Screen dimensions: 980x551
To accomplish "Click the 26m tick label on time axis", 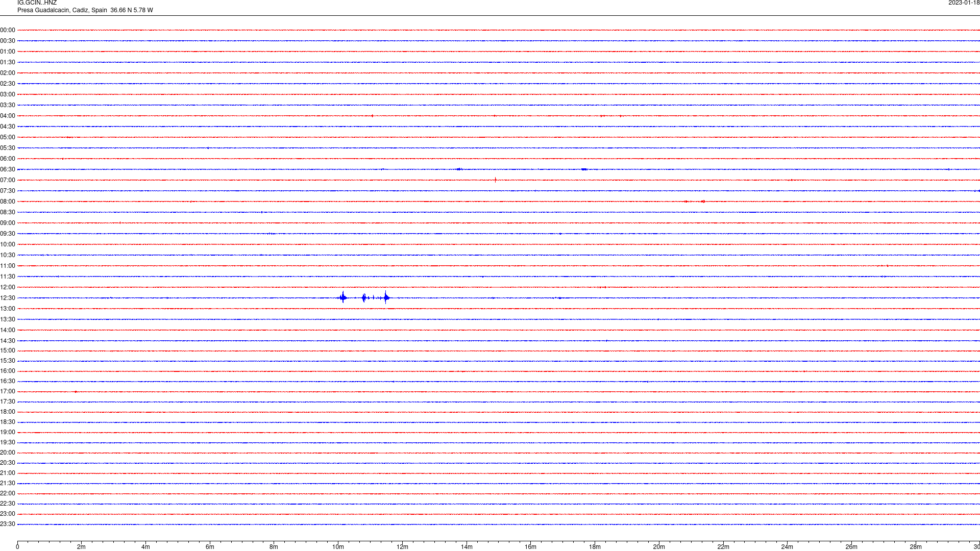I will tap(851, 547).
